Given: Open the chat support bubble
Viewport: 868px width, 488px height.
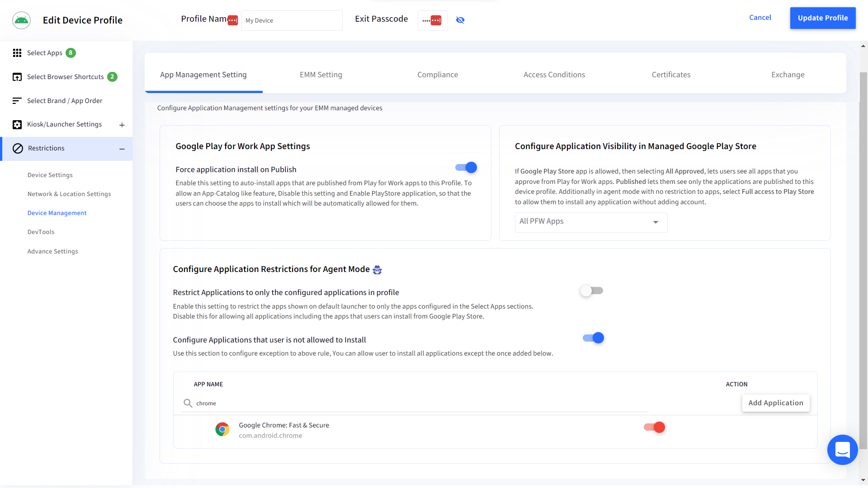Looking at the screenshot, I should click(x=842, y=450).
